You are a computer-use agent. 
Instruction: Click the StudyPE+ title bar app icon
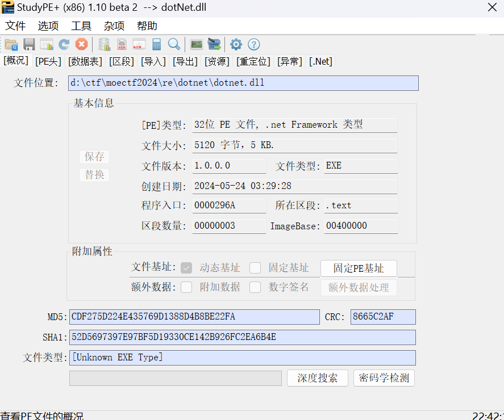(x=8, y=7)
